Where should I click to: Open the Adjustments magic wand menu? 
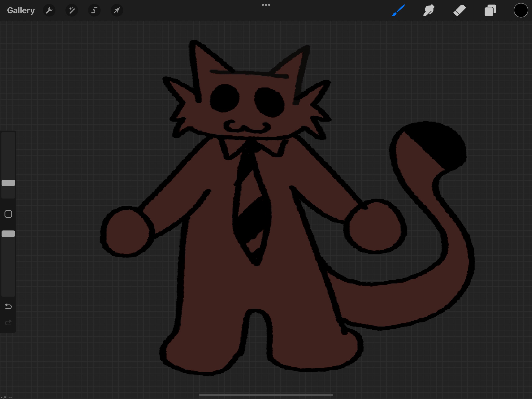[x=72, y=10]
